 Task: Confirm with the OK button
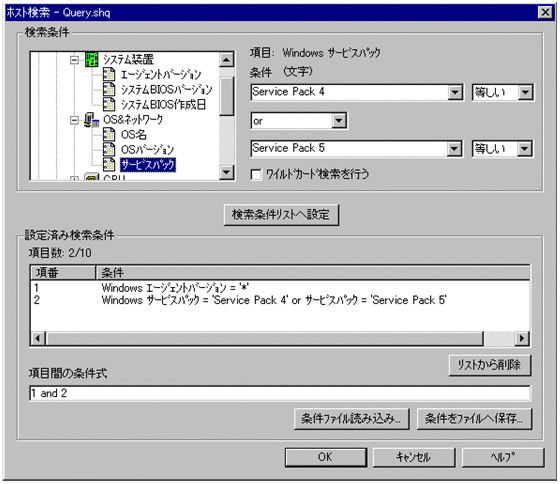pos(325,457)
